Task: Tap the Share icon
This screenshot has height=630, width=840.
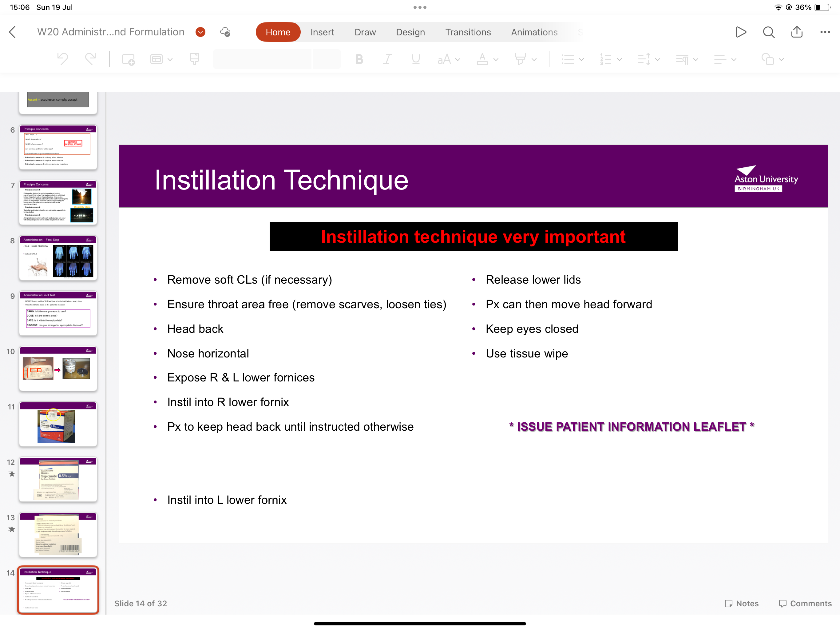Action: pos(797,32)
